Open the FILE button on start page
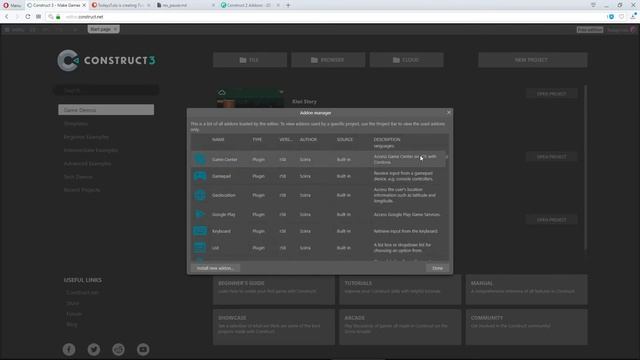 pos(249,60)
